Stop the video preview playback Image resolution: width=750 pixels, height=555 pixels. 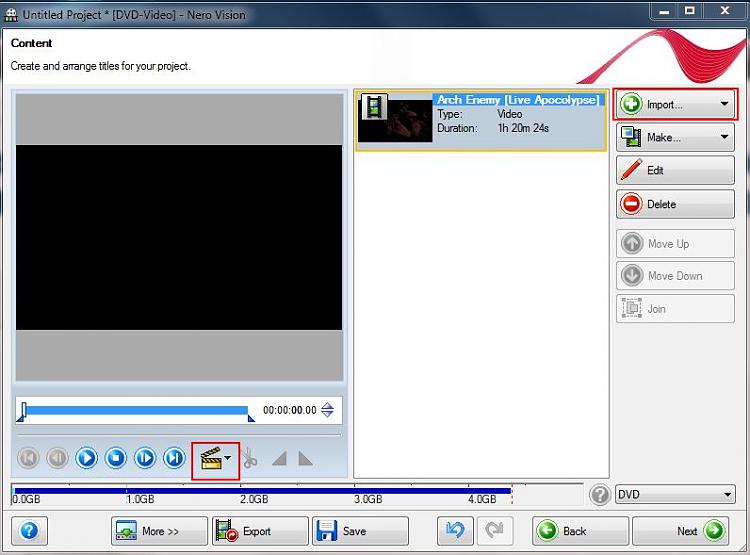(116, 458)
